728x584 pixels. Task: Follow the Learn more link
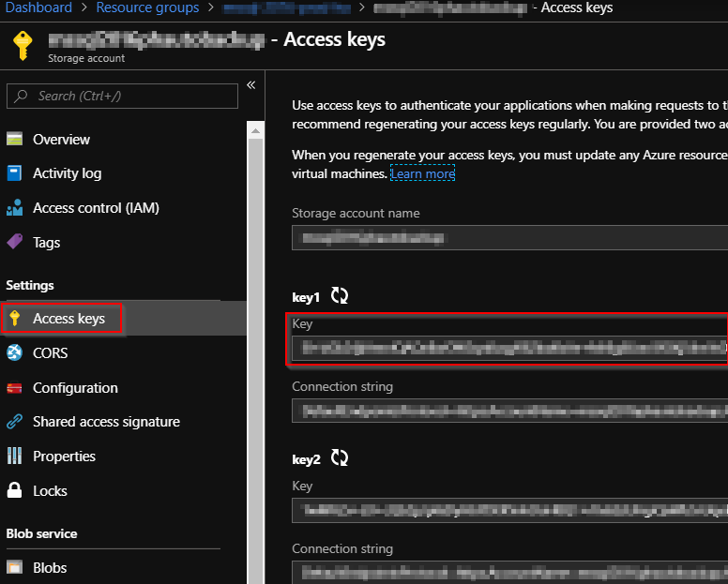[422, 173]
